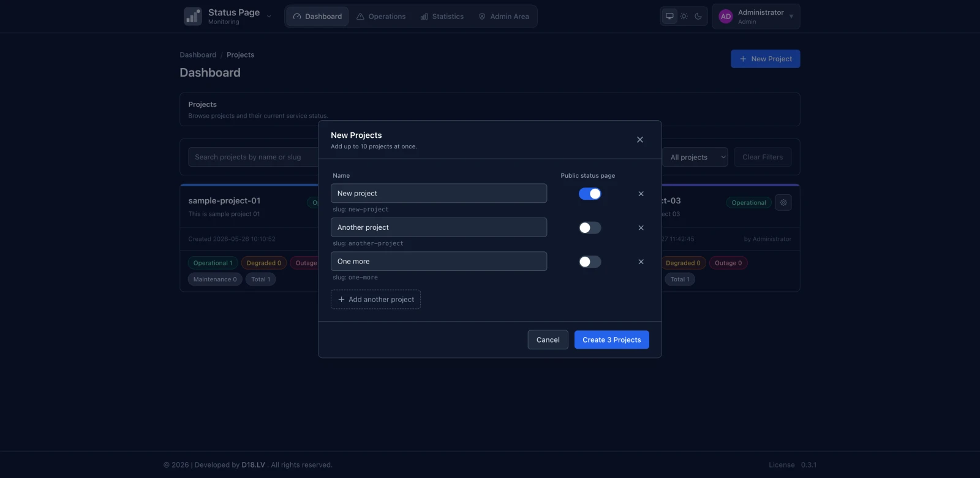This screenshot has width=980, height=478.
Task: Click Degraded 0 badge on sample-project-01
Action: click(264, 263)
